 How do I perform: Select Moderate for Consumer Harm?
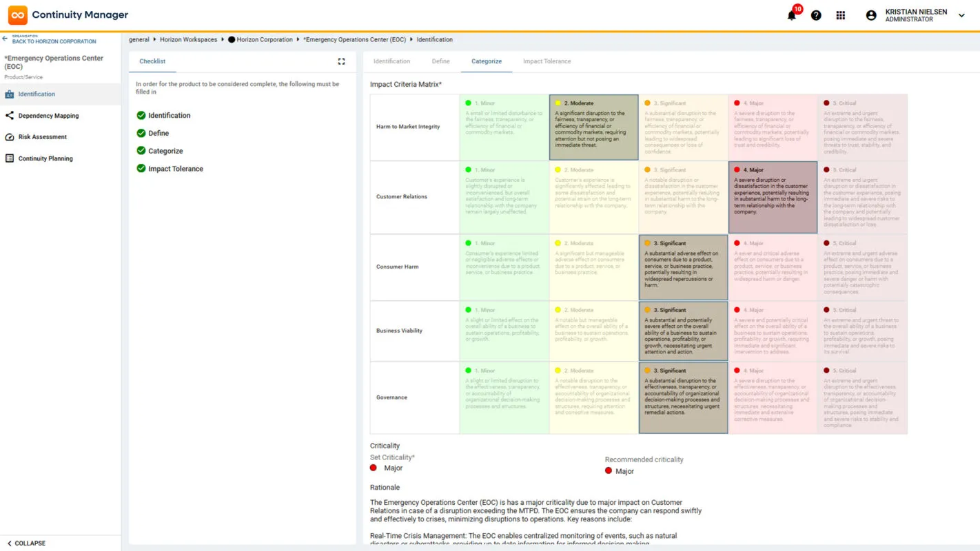(x=594, y=267)
